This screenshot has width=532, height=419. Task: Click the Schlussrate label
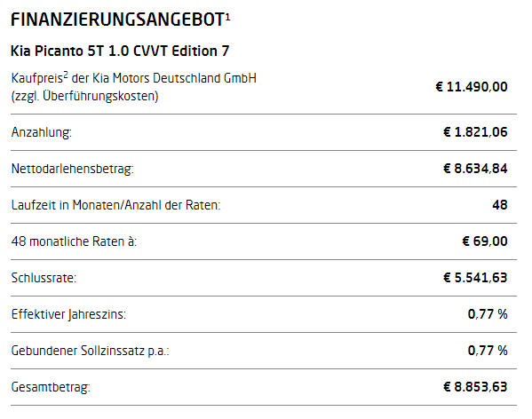(x=44, y=278)
